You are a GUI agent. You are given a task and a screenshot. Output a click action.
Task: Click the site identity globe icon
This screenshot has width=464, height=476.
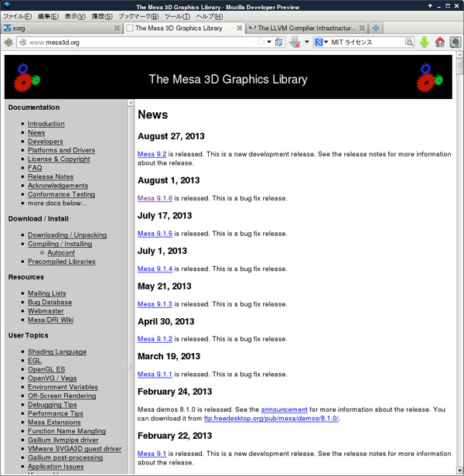coord(22,43)
